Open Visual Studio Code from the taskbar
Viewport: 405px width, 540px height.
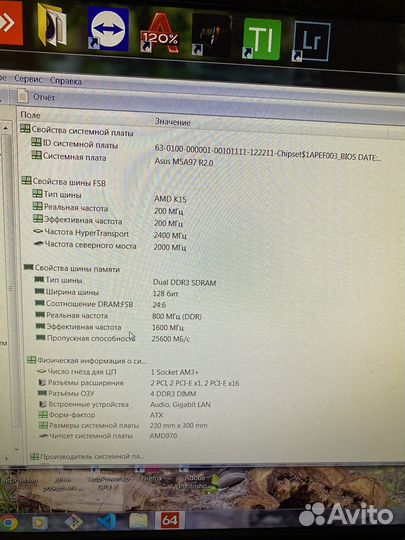tap(106, 521)
